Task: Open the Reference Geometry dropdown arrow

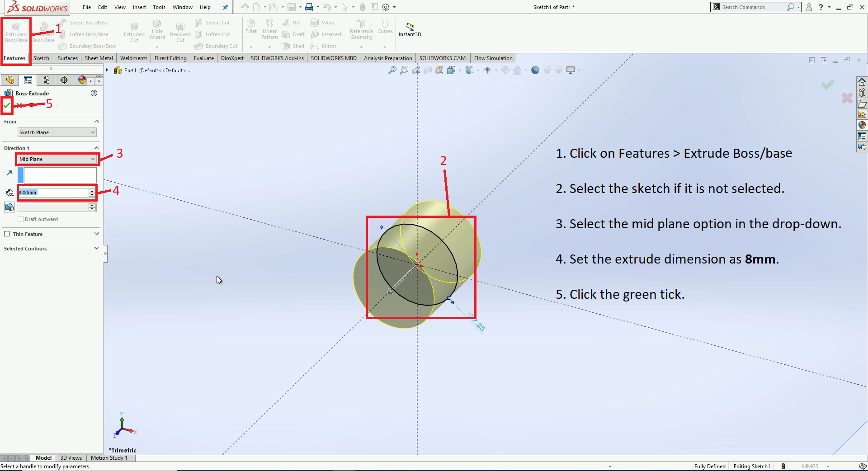Action: [361, 47]
